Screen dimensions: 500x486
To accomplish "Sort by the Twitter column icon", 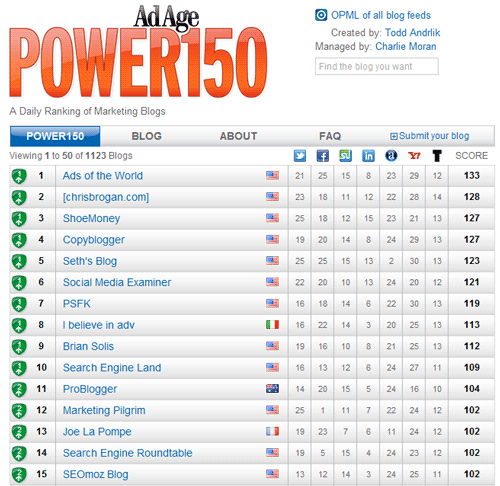I will coord(300,156).
